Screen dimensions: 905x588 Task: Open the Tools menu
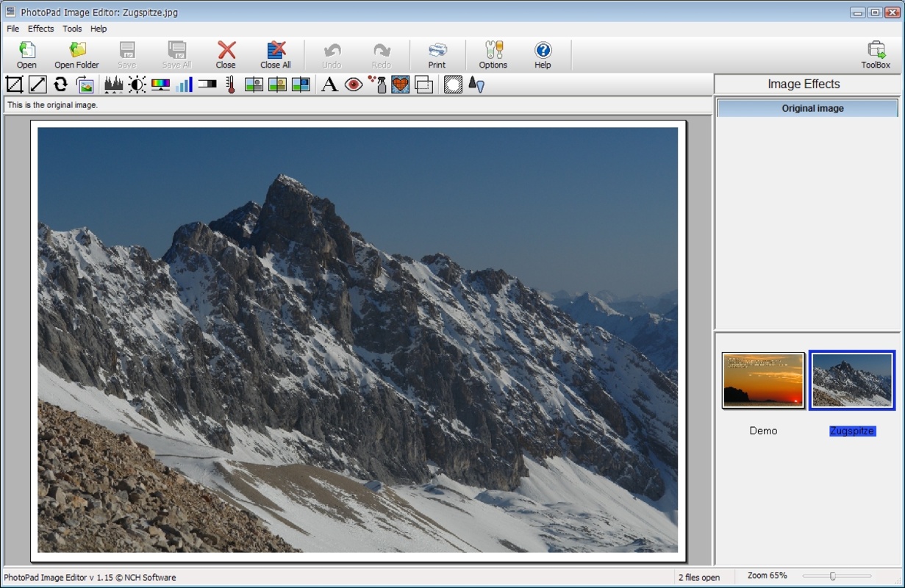[72, 29]
